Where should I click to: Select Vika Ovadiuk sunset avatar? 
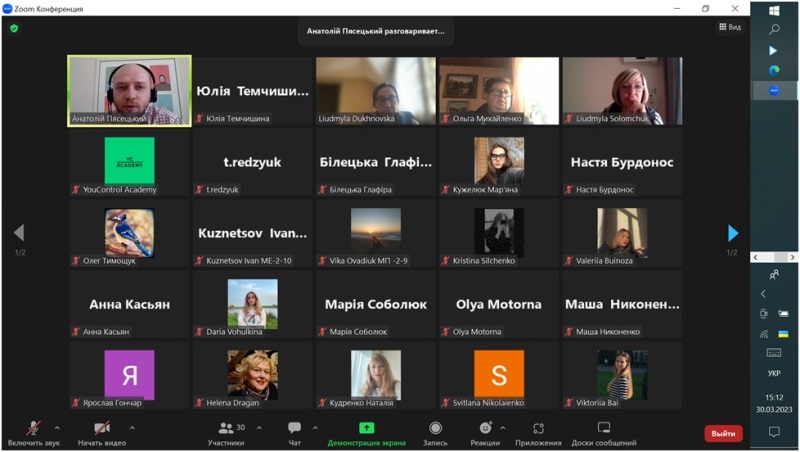point(376,231)
